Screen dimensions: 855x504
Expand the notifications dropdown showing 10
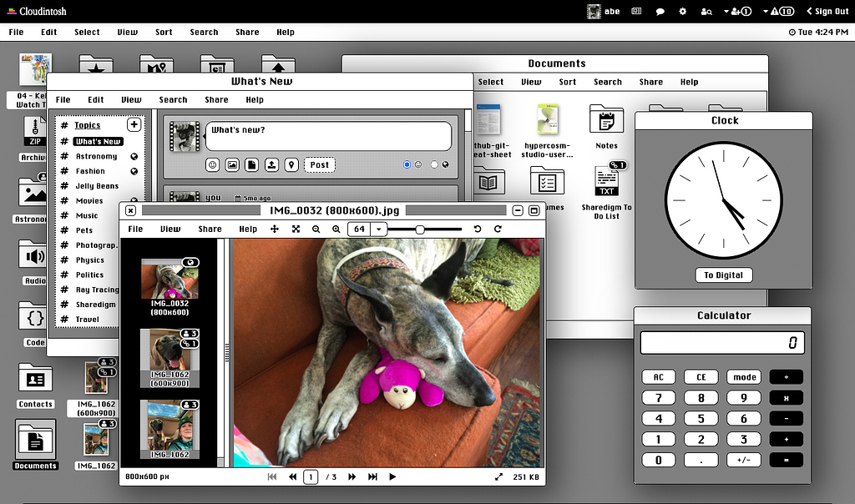[778, 12]
